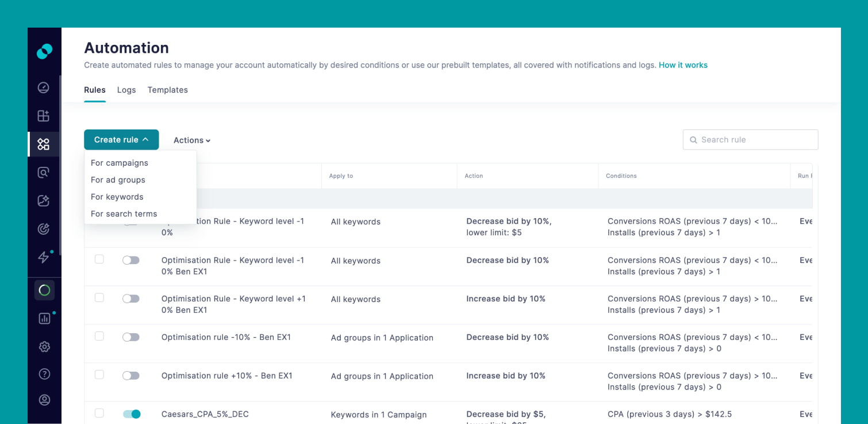The height and width of the screenshot is (424, 868).
Task: Select the reports bar chart icon
Action: point(44,318)
